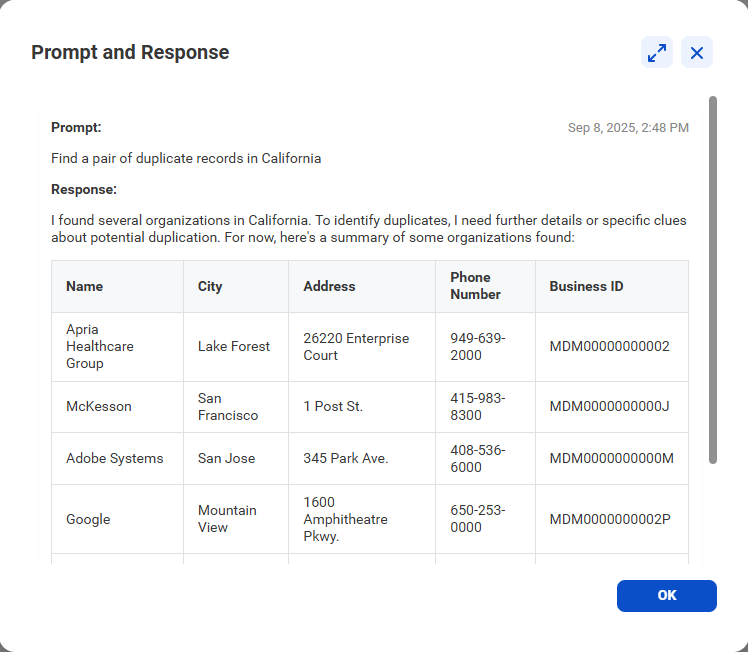748x652 pixels.
Task: Select the Lake Forest city cell
Action: (x=236, y=347)
